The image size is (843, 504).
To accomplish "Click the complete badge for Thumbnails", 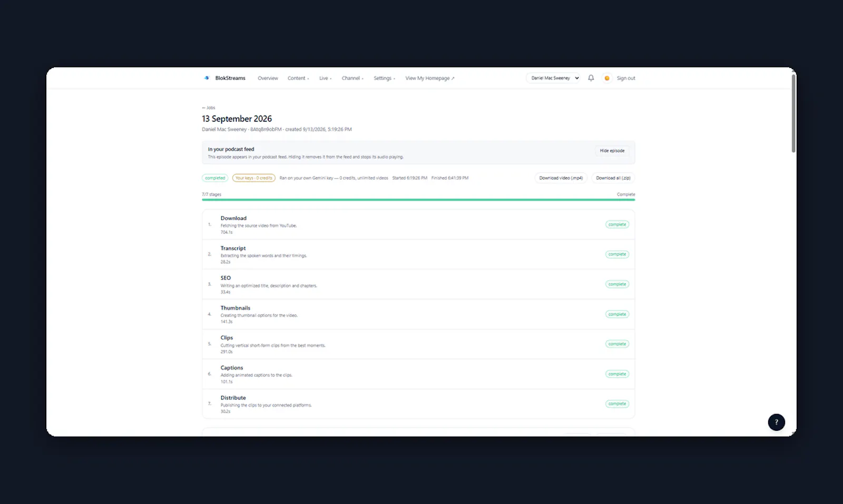I will click(617, 314).
